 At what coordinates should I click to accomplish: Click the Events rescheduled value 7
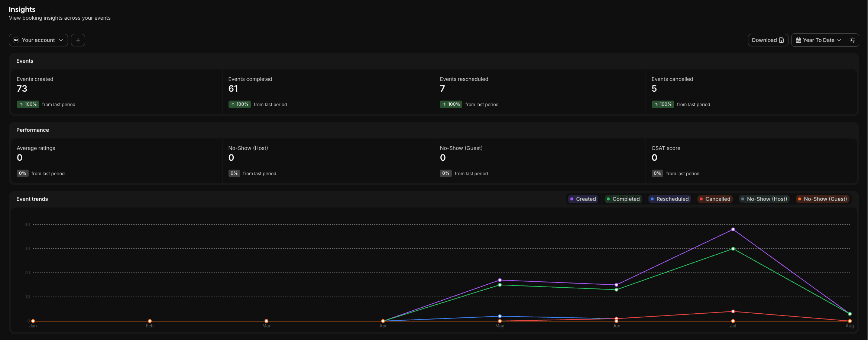442,89
